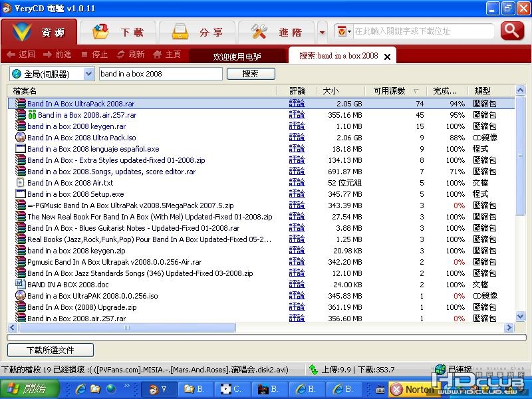The width and height of the screenshot is (532, 399).
Task: Open 評論 link for Band In A Box UltraPack 2008.rar
Action: (x=297, y=104)
